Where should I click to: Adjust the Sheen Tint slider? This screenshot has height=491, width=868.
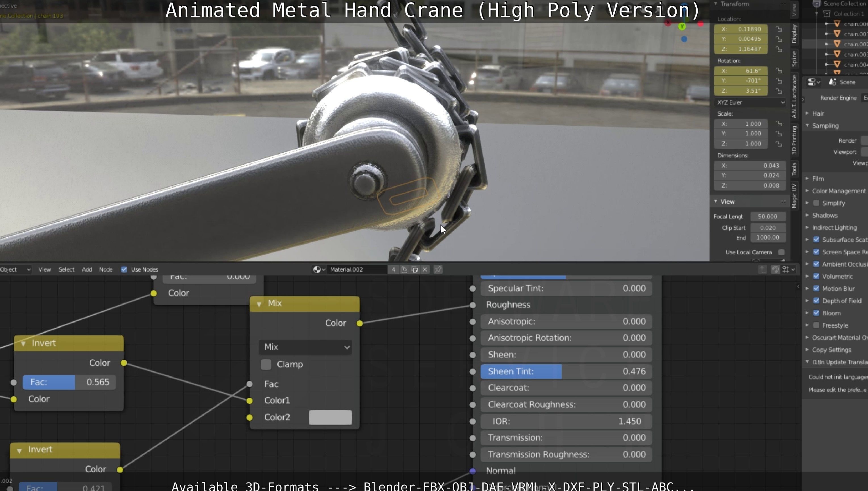tap(566, 371)
